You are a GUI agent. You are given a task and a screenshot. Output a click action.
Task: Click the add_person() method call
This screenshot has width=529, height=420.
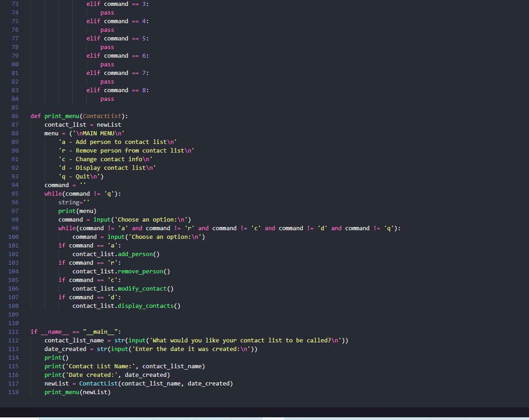pyautogui.click(x=138, y=254)
